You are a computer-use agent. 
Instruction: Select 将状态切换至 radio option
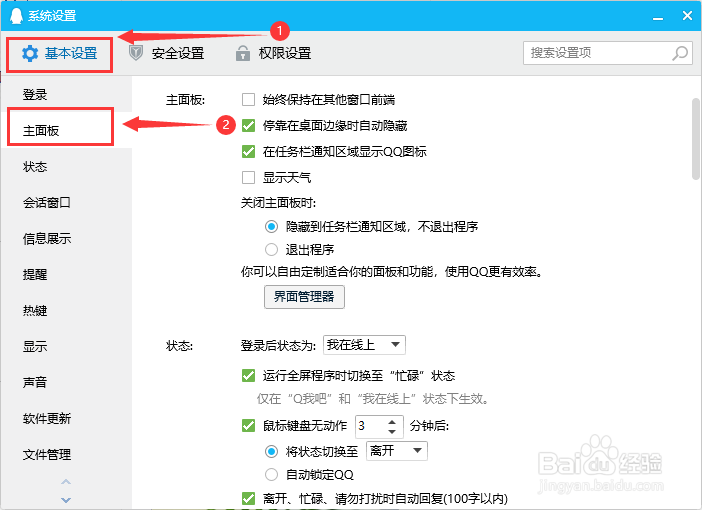click(x=271, y=451)
